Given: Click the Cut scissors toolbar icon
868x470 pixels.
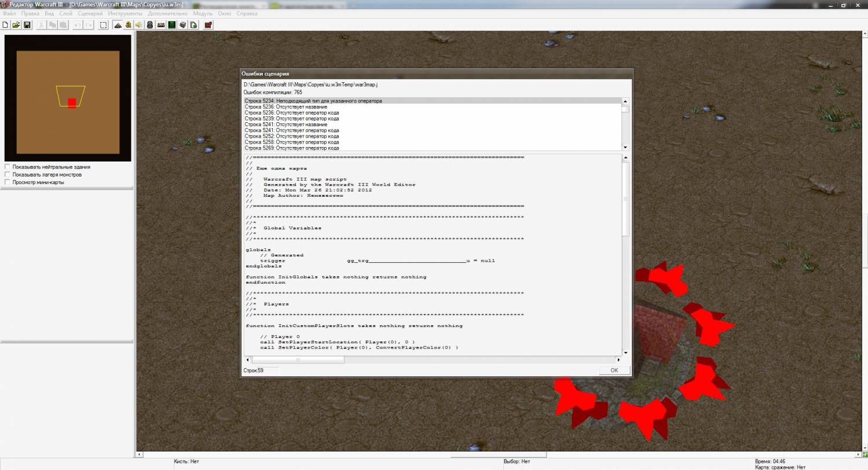Looking at the screenshot, I should [42, 25].
